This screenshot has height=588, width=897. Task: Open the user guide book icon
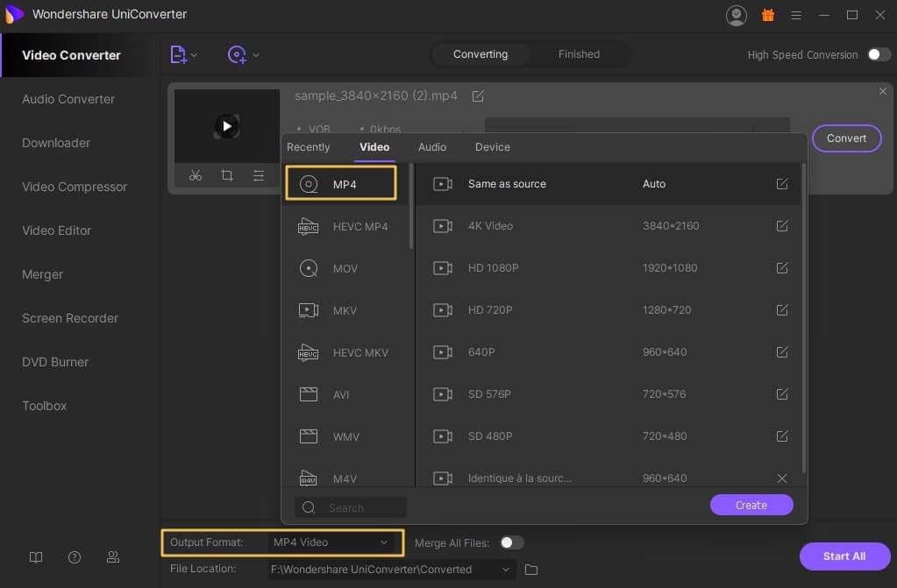pyautogui.click(x=35, y=557)
